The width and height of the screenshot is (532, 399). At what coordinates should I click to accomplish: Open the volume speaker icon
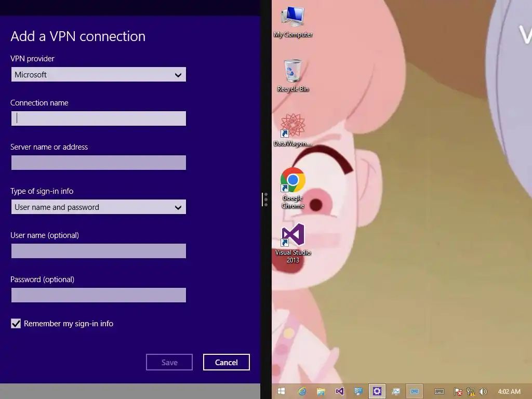(483, 392)
